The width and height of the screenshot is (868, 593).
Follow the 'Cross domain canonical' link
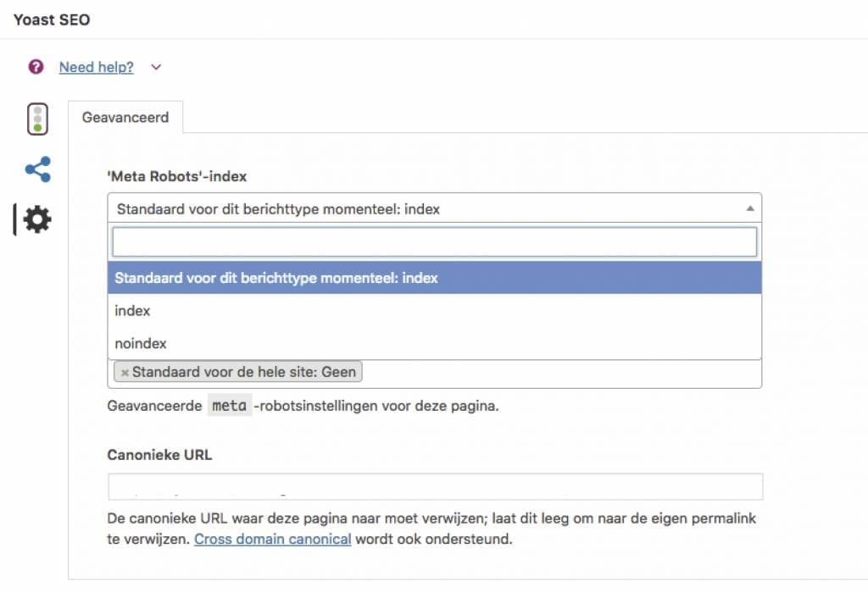point(272,539)
